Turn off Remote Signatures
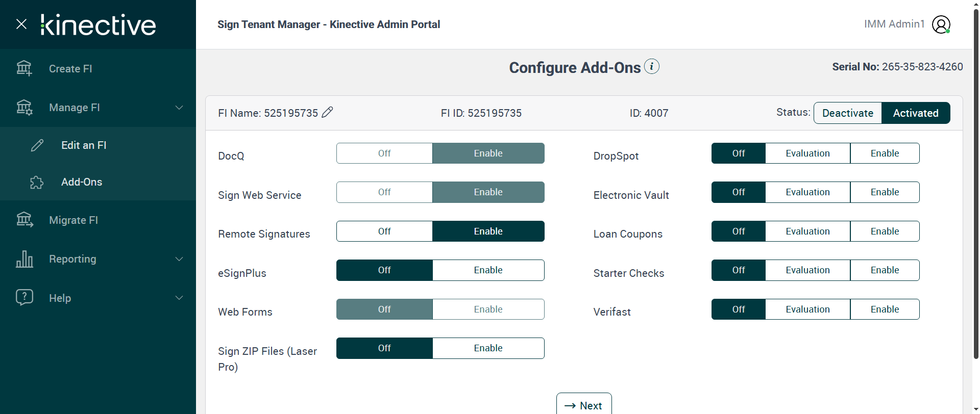This screenshot has width=980, height=414. 384,231
